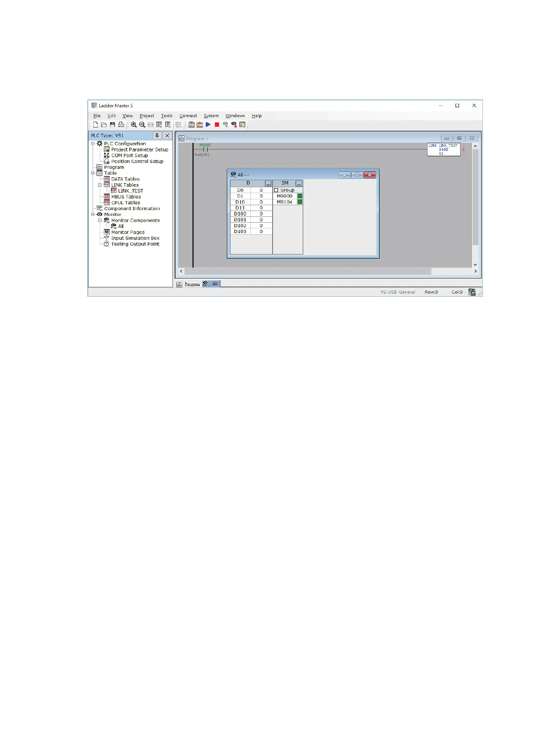
Task: Click horizontal scrollbar right arrow
Action: 475,271
